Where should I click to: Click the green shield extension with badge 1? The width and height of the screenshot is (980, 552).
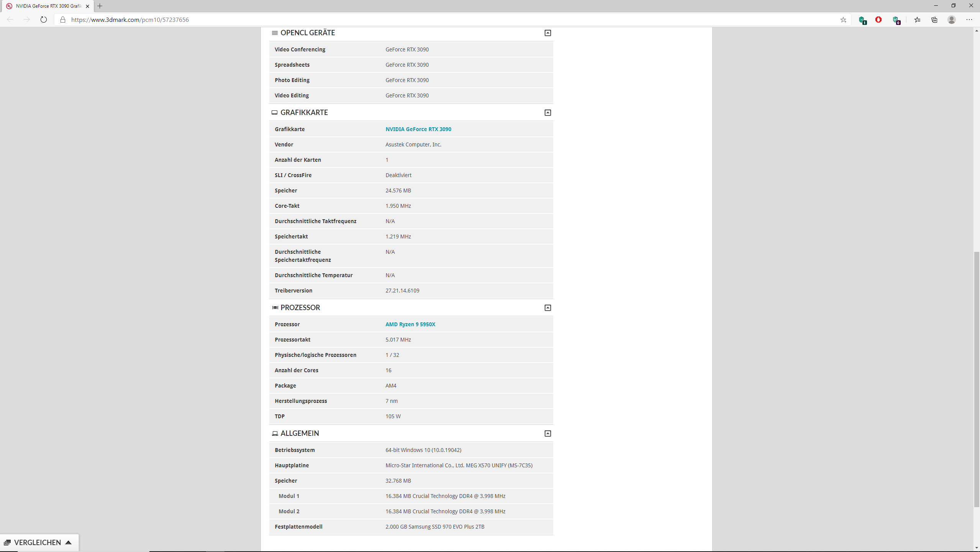[x=862, y=20]
